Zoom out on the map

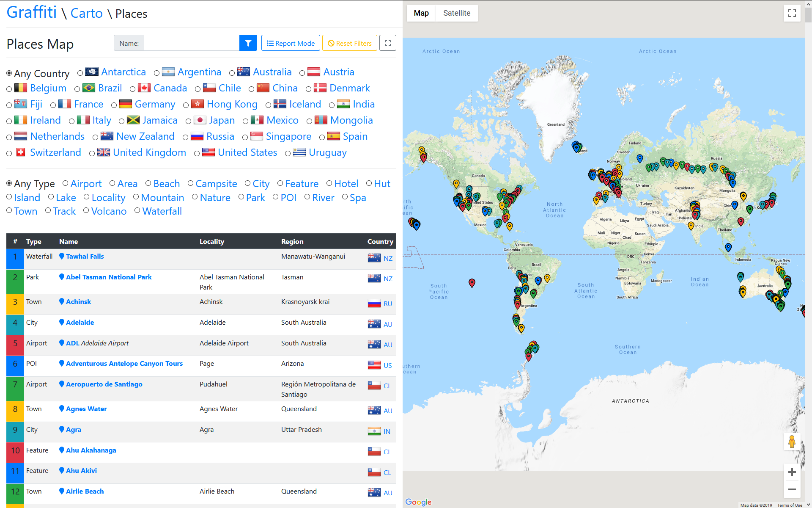tap(792, 489)
